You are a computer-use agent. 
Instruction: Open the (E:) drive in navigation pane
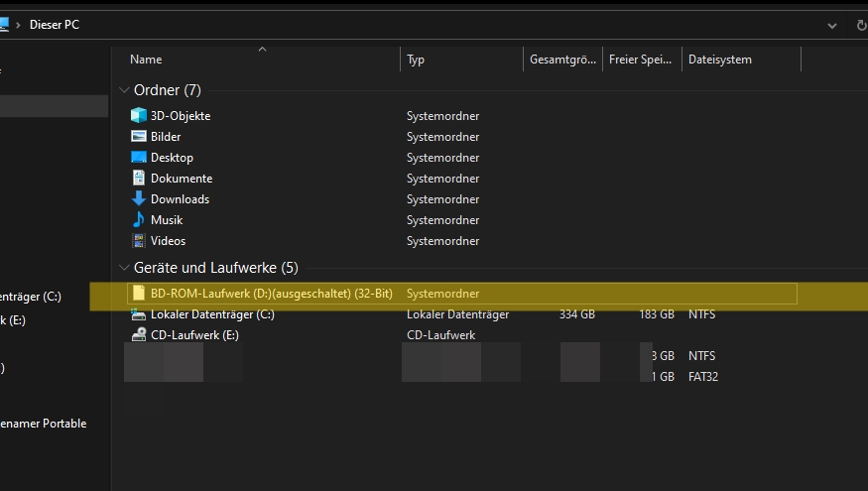click(13, 320)
